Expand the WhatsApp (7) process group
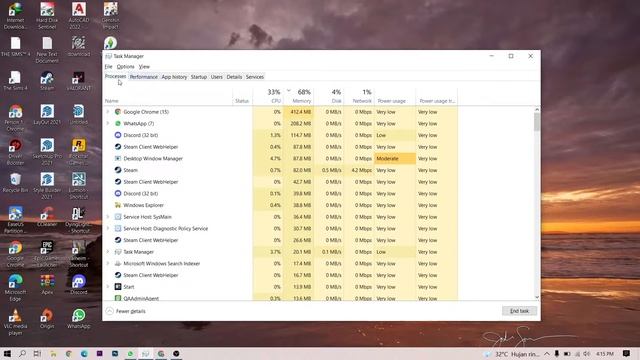 108,123
